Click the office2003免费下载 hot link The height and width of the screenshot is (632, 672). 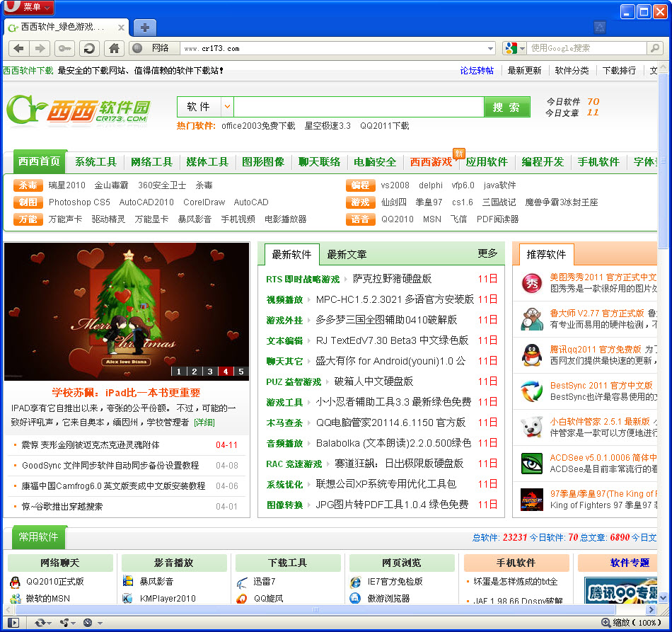[258, 126]
